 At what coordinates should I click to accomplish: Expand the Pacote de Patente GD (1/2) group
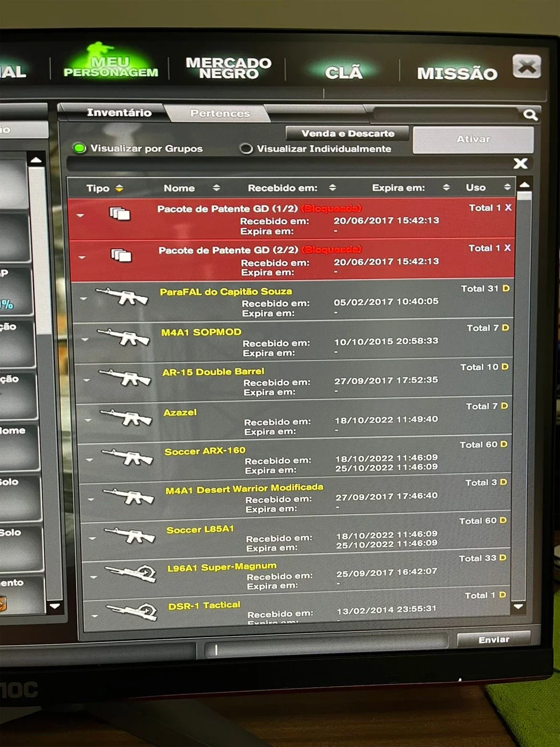click(81, 216)
